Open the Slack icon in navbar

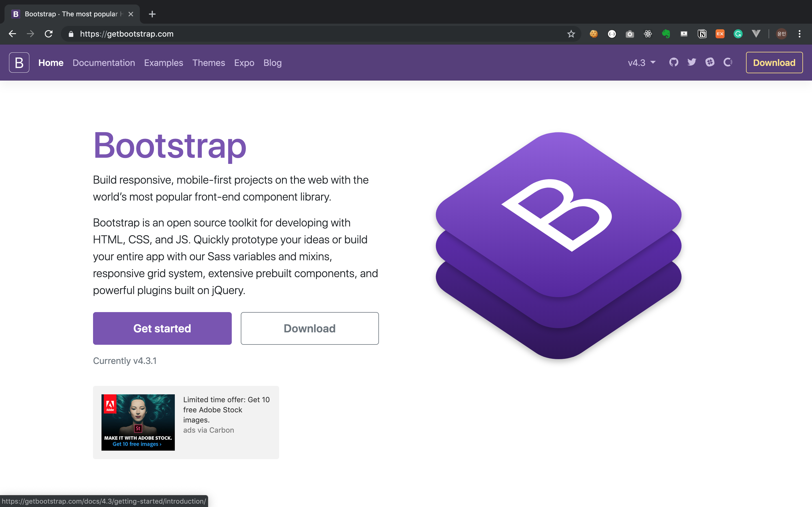point(710,62)
